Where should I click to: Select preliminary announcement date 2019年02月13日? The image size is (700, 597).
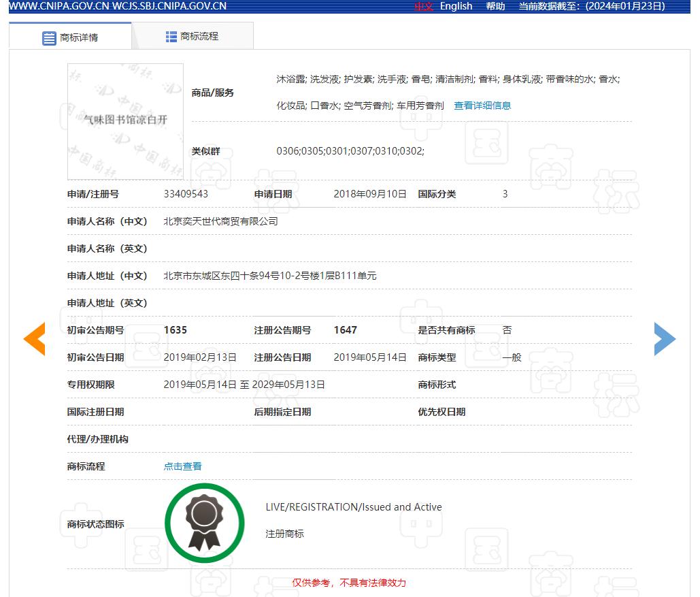pyautogui.click(x=200, y=357)
